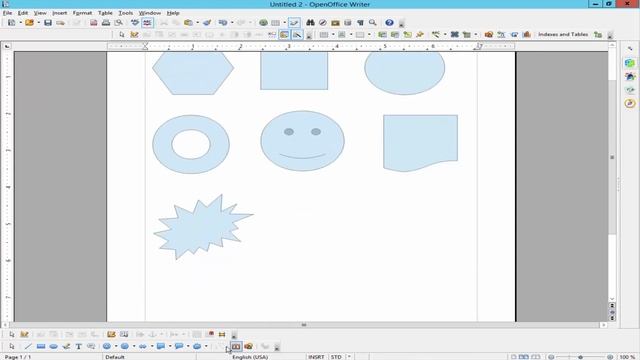Screen dimensions: 640x360
Task: Click the English (USA) language status
Action: point(250,357)
